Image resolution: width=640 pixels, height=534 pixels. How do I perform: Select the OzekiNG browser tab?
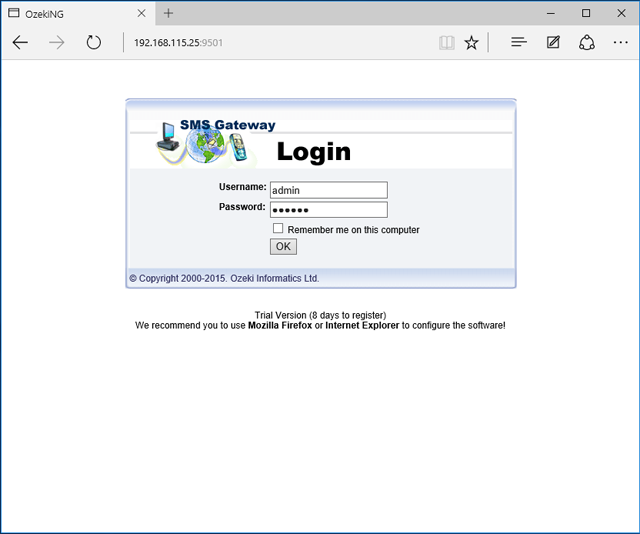pyautogui.click(x=78, y=13)
